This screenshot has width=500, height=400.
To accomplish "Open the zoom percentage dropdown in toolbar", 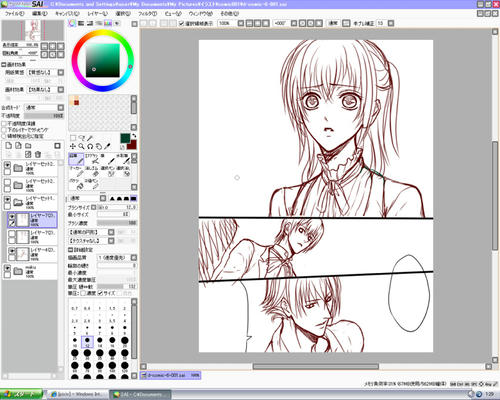I will [241, 23].
